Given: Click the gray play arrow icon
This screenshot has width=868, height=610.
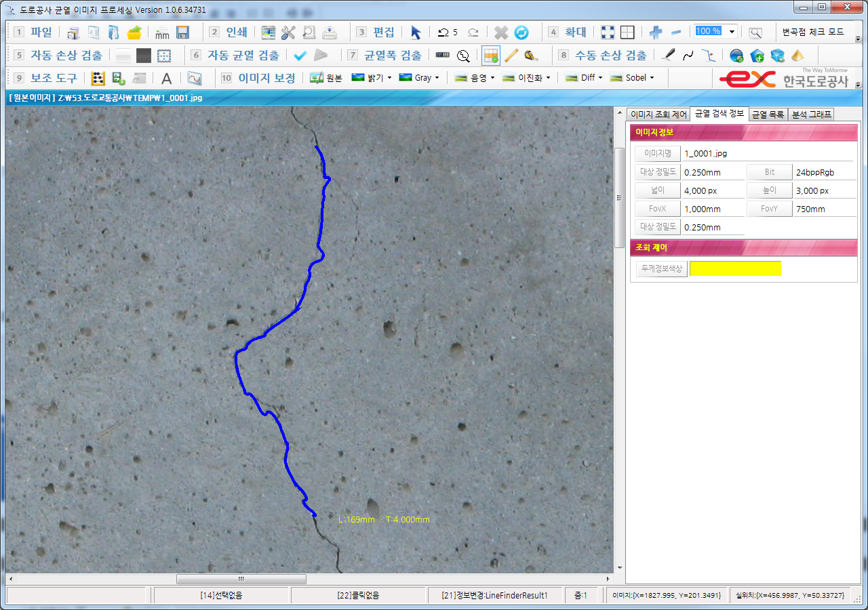Looking at the screenshot, I should point(321,56).
